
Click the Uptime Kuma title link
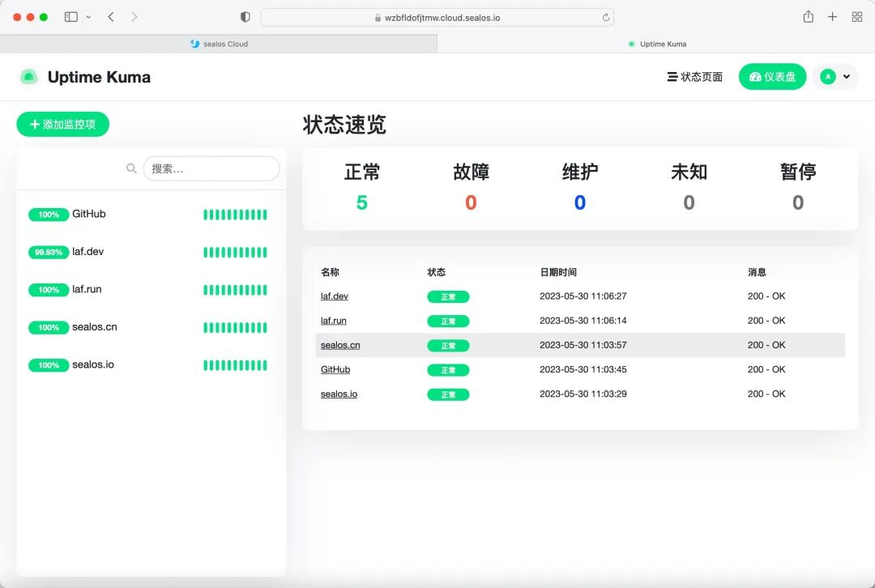(99, 77)
